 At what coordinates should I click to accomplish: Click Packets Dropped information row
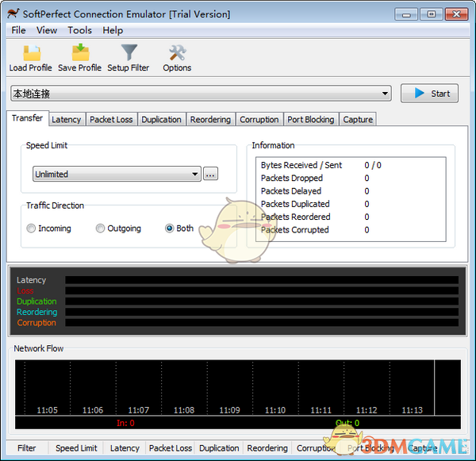coord(315,178)
